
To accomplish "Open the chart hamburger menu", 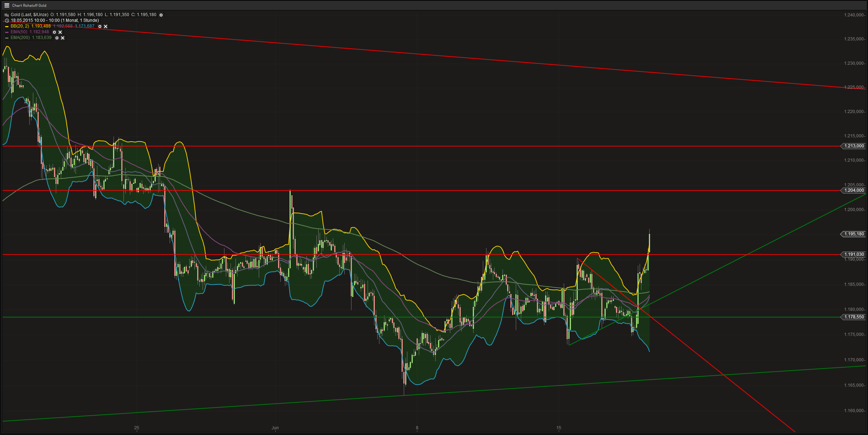I will pos(6,5).
